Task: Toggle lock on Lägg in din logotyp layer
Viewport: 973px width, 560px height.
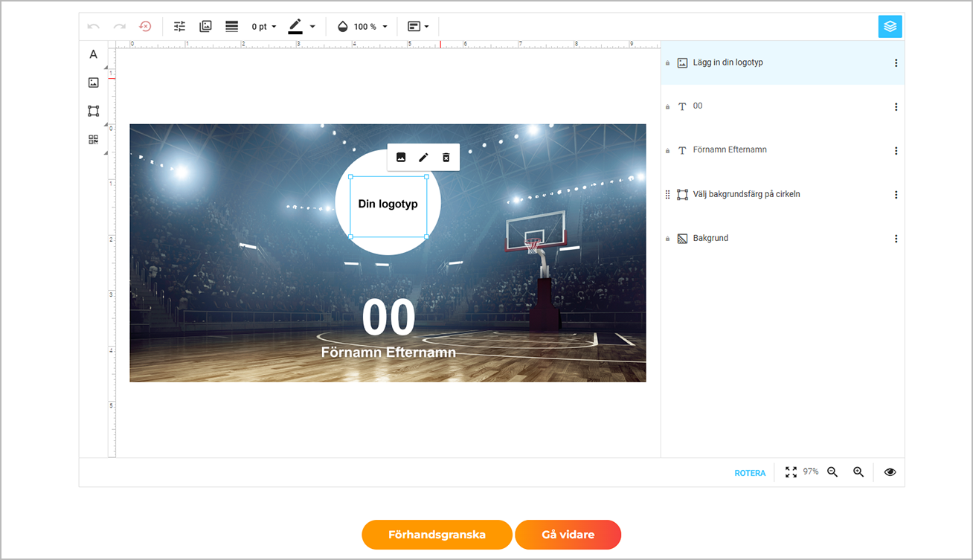Action: click(667, 63)
